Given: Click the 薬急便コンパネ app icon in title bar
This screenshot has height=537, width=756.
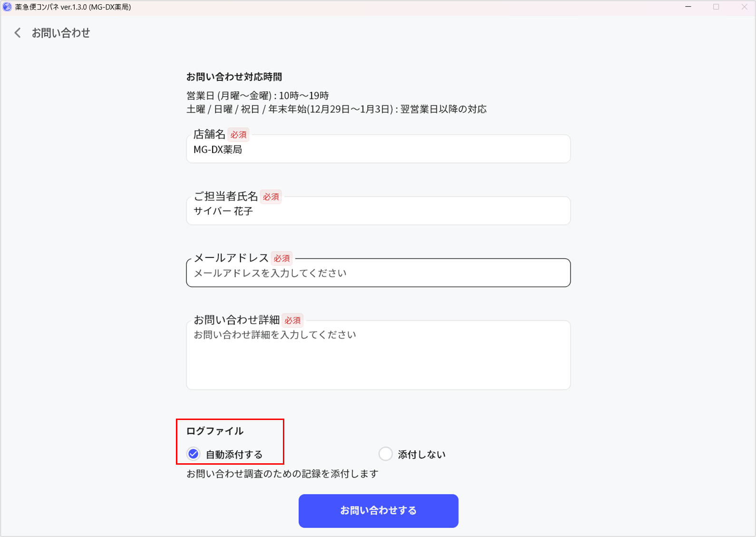Looking at the screenshot, I should click(7, 7).
